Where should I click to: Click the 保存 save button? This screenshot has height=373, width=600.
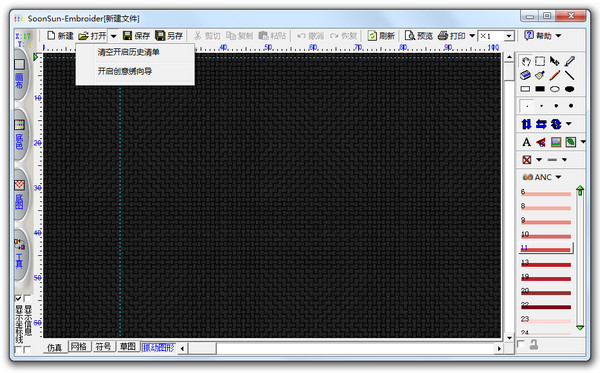tap(136, 36)
